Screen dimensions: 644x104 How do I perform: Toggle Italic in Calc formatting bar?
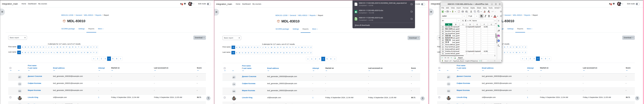pyautogui.click(x=486, y=16)
